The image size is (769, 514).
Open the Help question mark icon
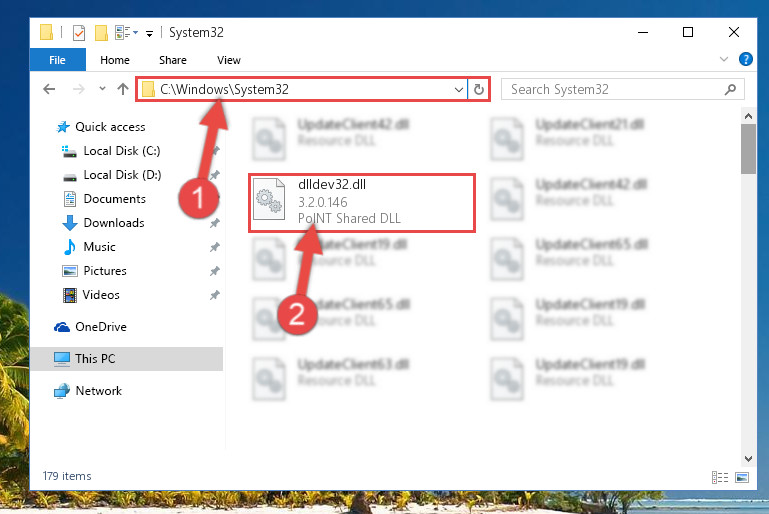(745, 59)
